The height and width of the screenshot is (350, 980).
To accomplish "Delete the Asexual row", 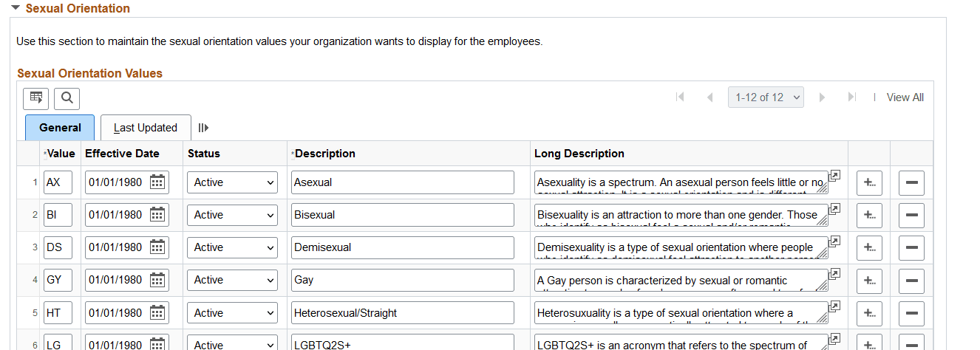I will pos(911,182).
